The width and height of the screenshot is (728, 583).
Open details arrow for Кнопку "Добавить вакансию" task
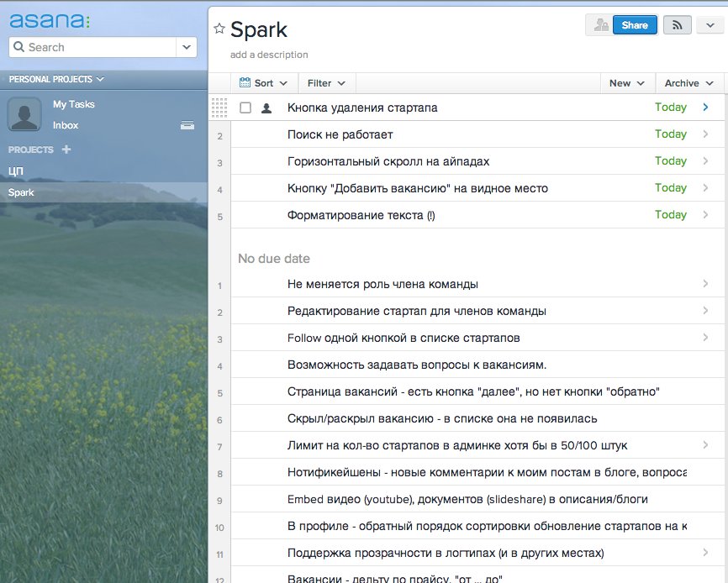(705, 188)
